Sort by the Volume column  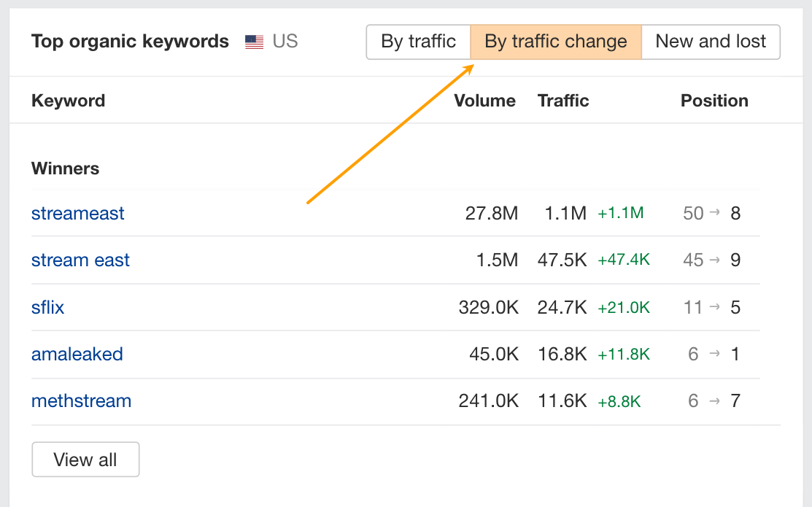click(484, 101)
